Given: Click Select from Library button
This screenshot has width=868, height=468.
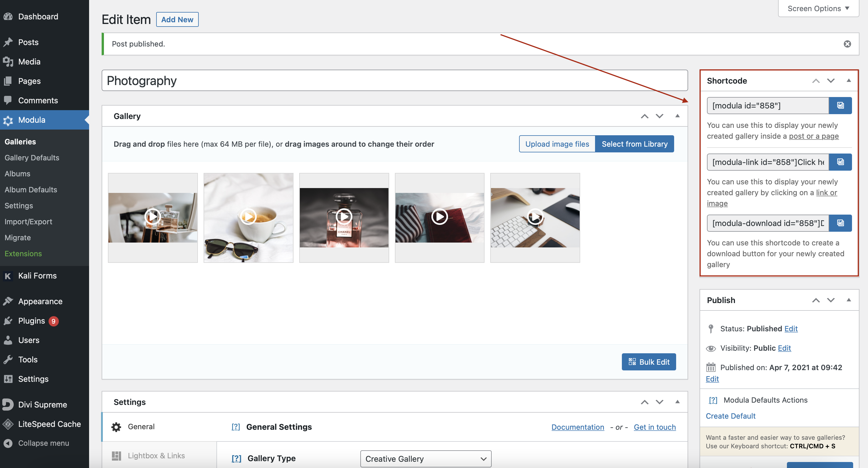Looking at the screenshot, I should point(634,144).
